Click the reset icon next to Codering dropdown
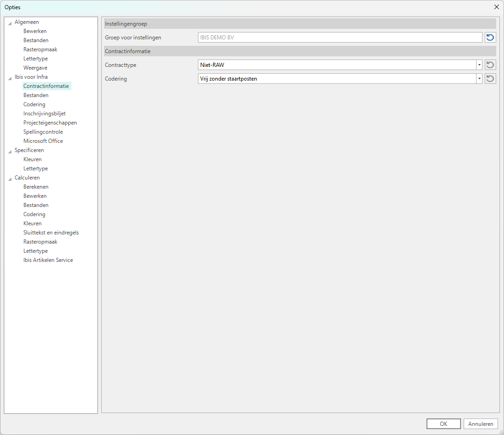This screenshot has width=504, height=435. click(x=490, y=79)
